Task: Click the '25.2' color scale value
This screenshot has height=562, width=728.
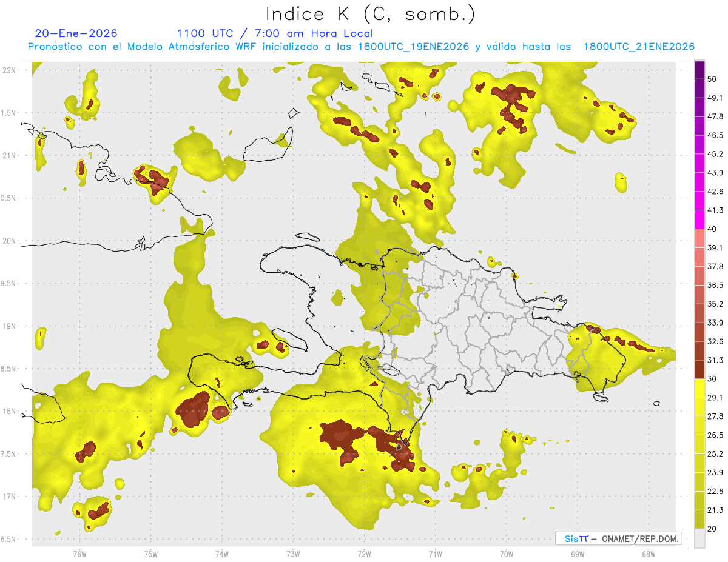Action: point(715,454)
